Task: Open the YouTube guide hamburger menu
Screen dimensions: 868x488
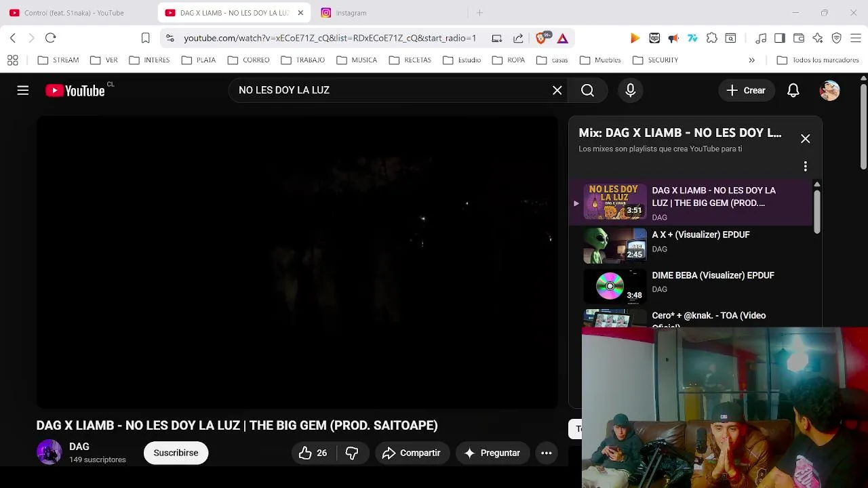Action: 23,90
